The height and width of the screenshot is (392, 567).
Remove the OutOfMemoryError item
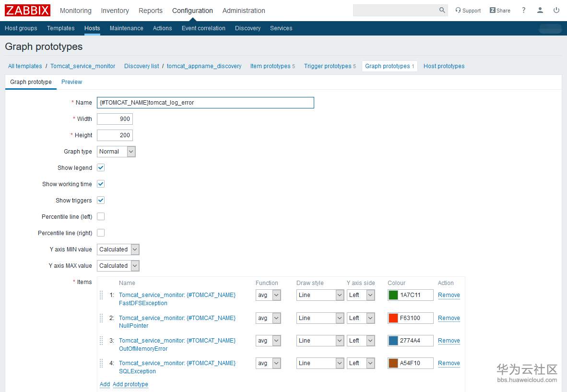449,341
